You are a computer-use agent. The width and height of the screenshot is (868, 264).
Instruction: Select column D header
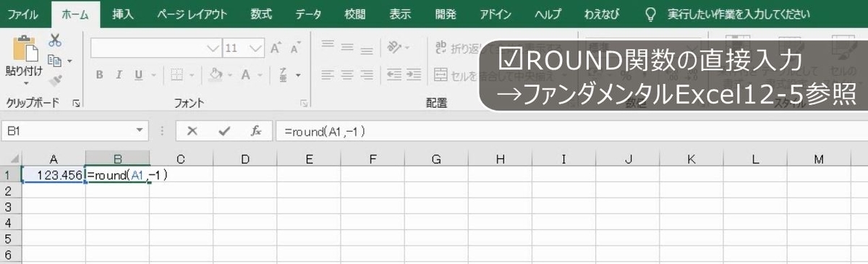tap(245, 159)
